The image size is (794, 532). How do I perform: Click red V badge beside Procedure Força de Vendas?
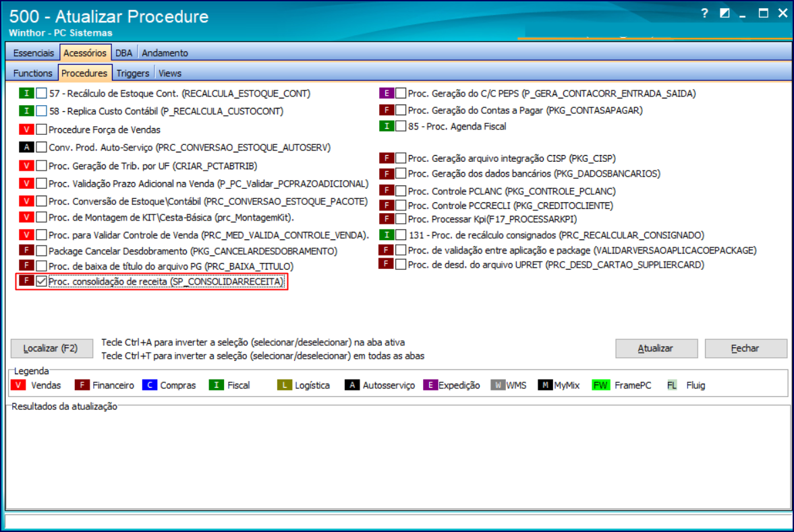point(26,129)
